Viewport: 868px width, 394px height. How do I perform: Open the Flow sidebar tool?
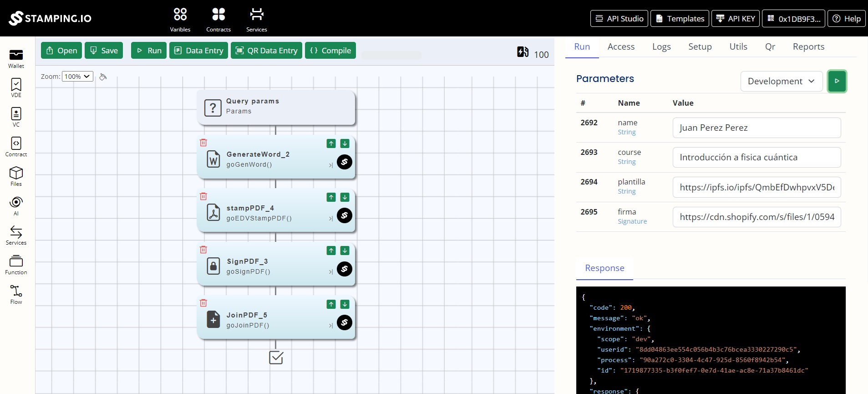16,295
